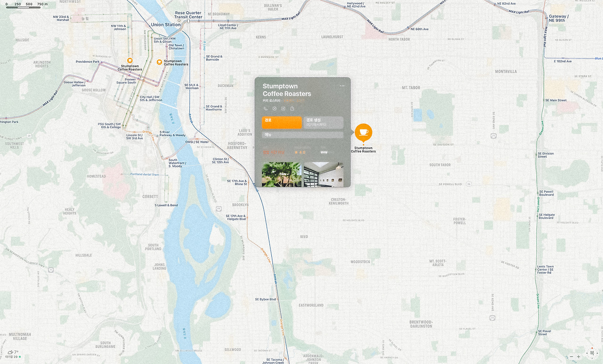Click the 경로 생성 여기에서부터 button
The image size is (603, 364).
[323, 122]
